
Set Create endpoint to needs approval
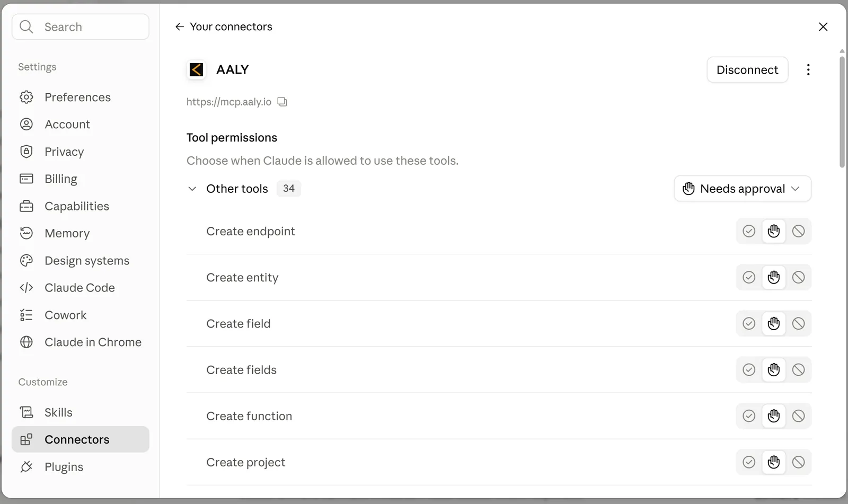coord(774,231)
